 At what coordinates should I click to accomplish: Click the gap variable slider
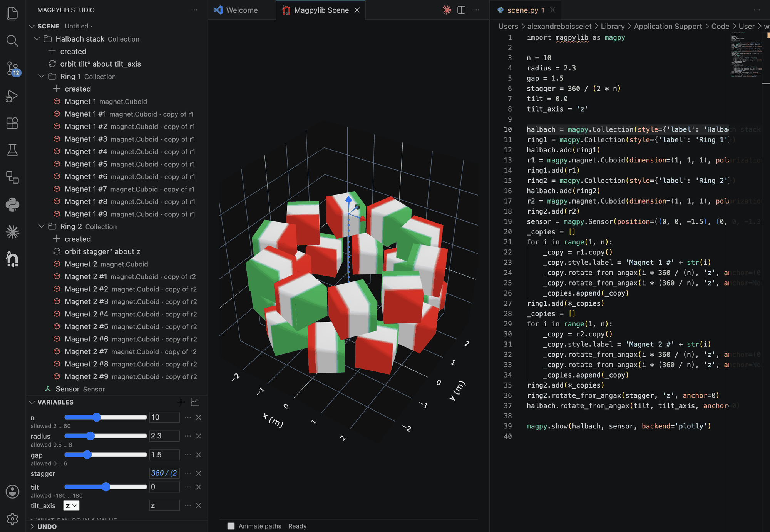(x=105, y=455)
